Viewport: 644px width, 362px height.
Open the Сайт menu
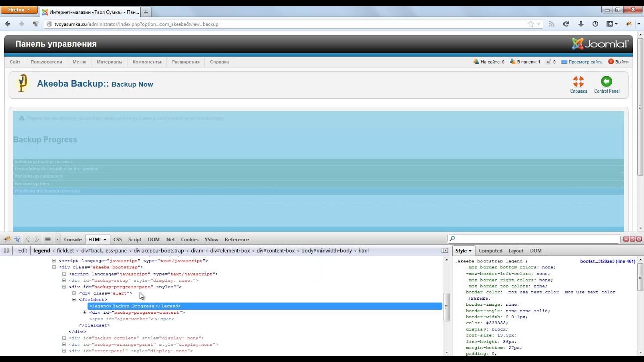pyautogui.click(x=15, y=62)
